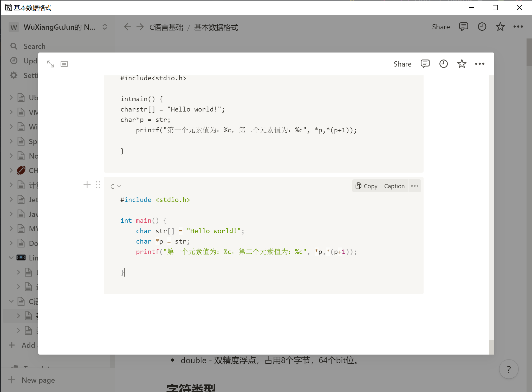The width and height of the screenshot is (532, 392).
Task: Open code block more options menu
Action: tap(415, 186)
